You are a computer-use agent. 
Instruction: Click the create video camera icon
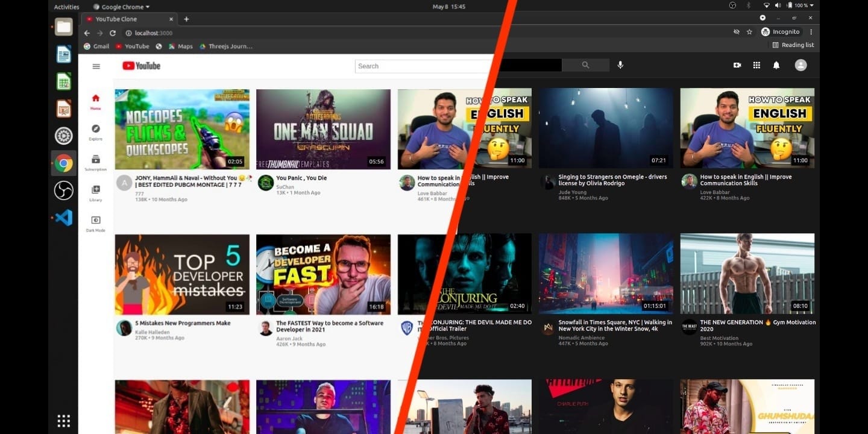[737, 65]
